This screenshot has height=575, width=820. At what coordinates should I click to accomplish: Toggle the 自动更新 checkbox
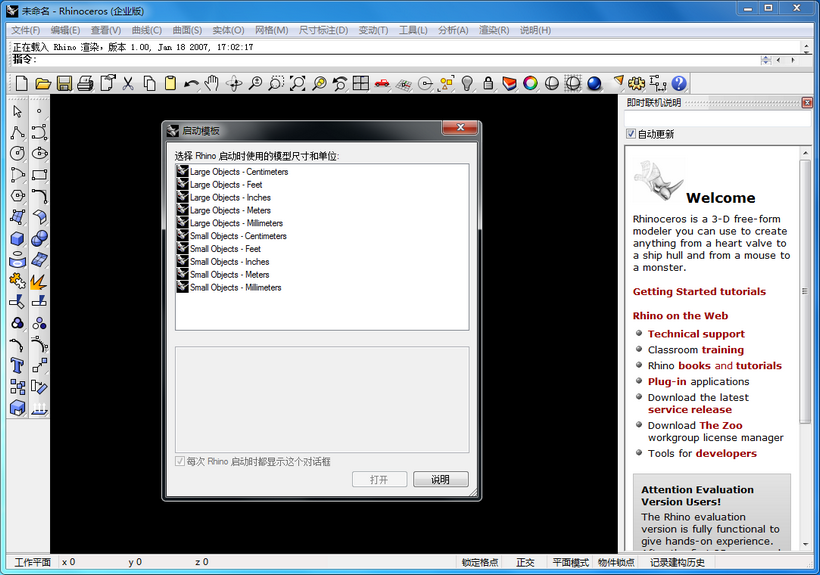click(x=631, y=134)
